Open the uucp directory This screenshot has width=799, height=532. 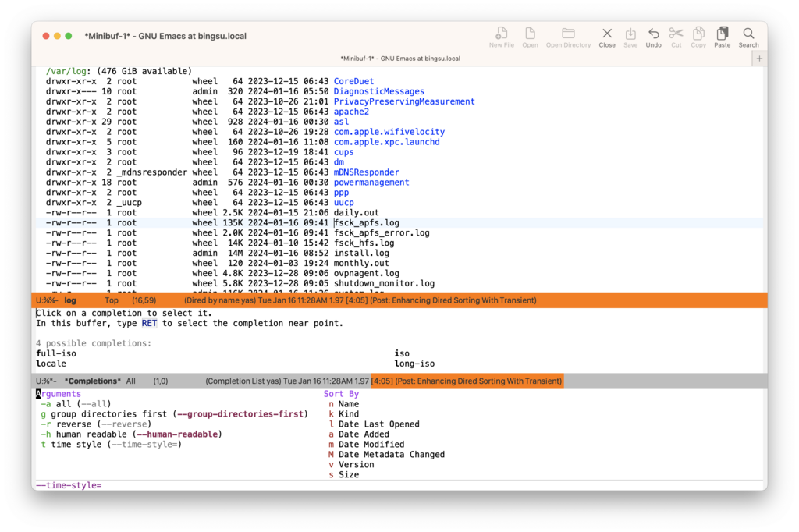point(344,203)
